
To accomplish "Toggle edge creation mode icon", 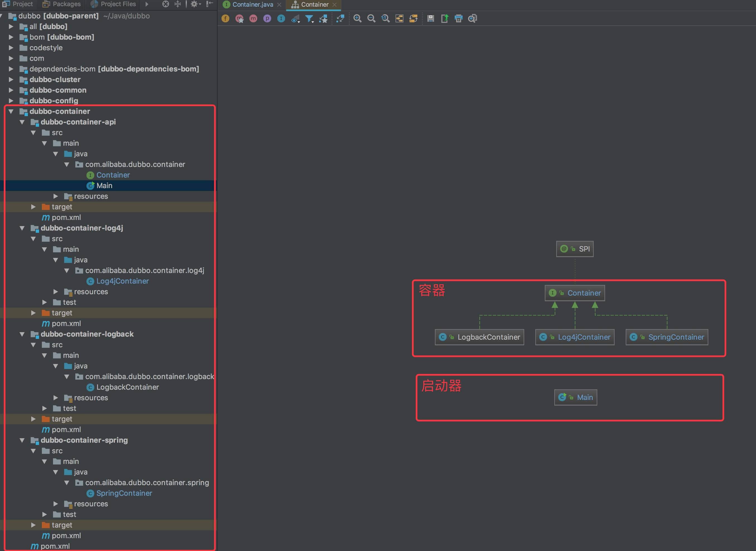I will click(x=340, y=18).
